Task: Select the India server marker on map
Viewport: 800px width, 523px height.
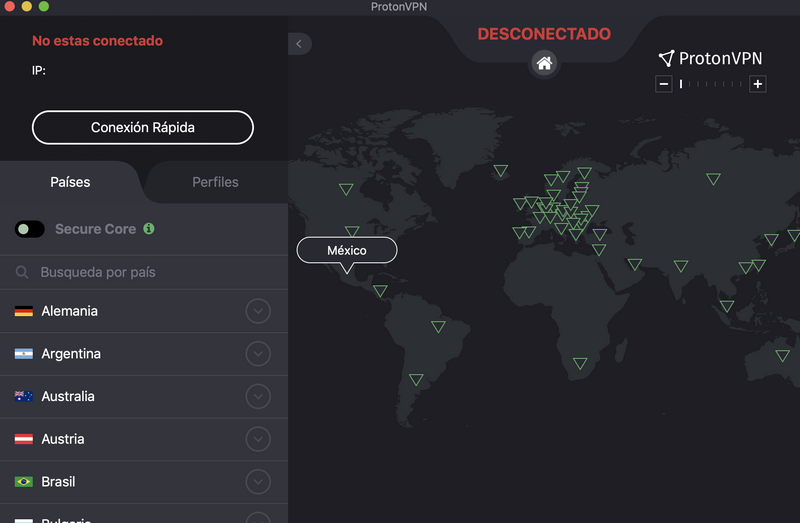Action: (681, 266)
